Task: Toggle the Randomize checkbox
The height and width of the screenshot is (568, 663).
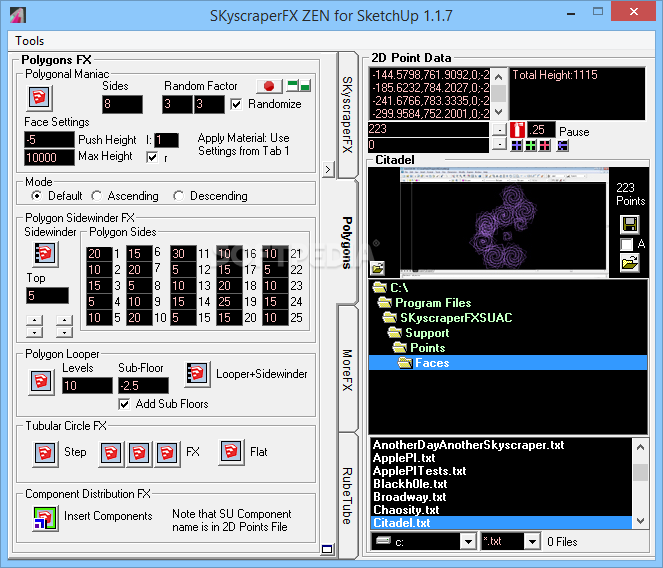Action: [x=236, y=104]
